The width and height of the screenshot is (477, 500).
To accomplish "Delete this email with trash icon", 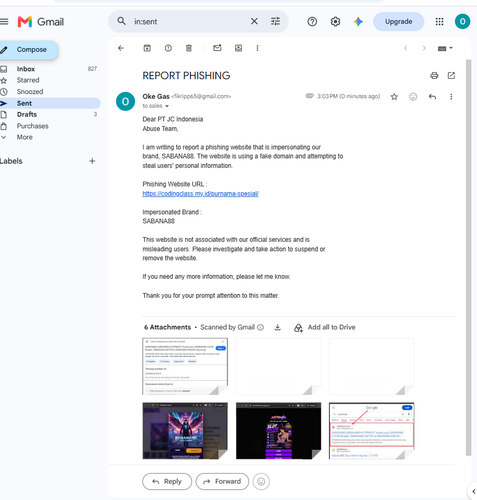I will coord(189,48).
